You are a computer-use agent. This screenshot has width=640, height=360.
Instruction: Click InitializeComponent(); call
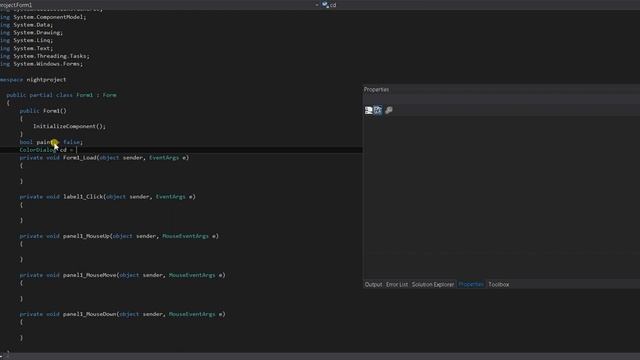[x=69, y=127]
